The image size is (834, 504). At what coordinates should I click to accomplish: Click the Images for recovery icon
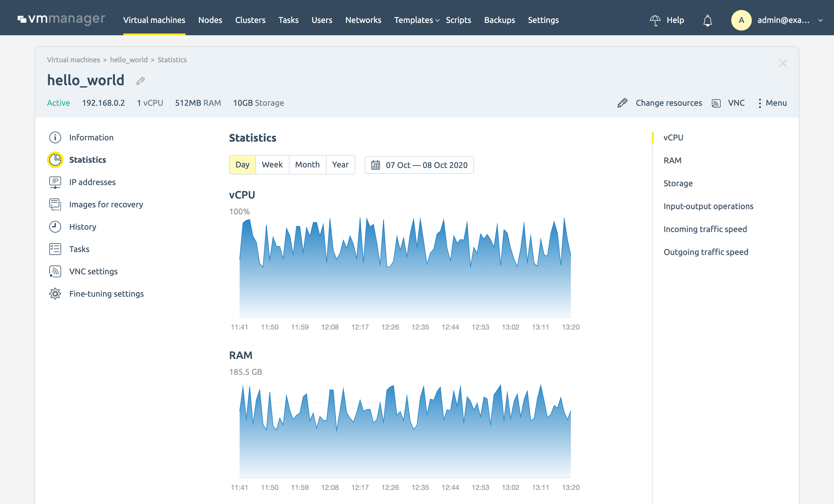55,204
